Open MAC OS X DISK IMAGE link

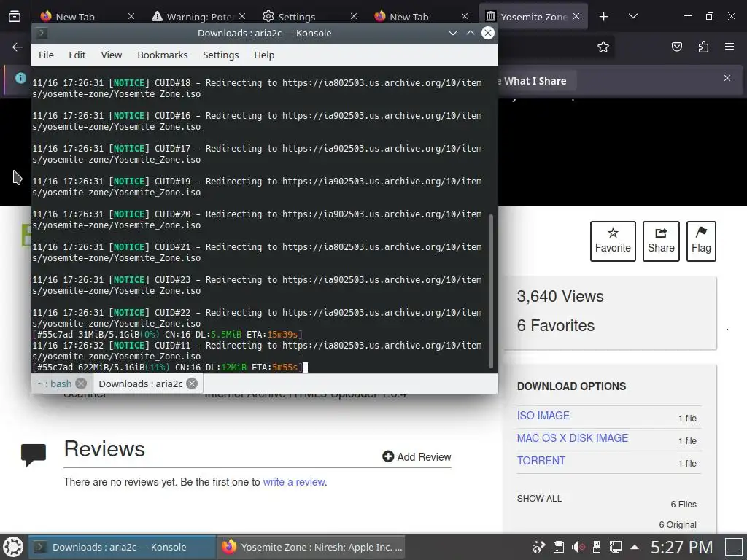coord(573,438)
